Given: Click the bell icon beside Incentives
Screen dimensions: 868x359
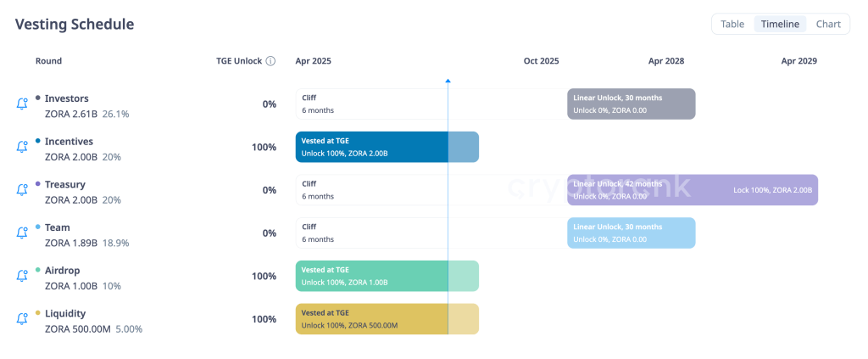Looking at the screenshot, I should coord(22,147).
